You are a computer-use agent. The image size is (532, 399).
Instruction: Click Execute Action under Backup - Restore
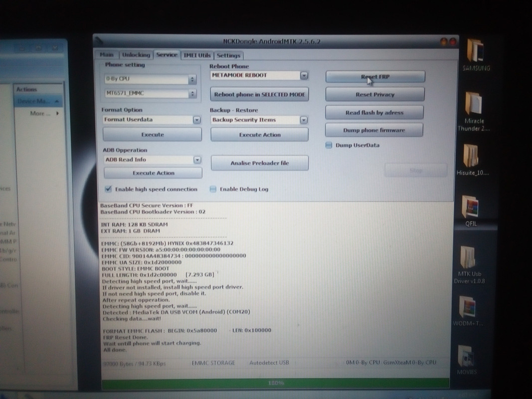coord(260,135)
